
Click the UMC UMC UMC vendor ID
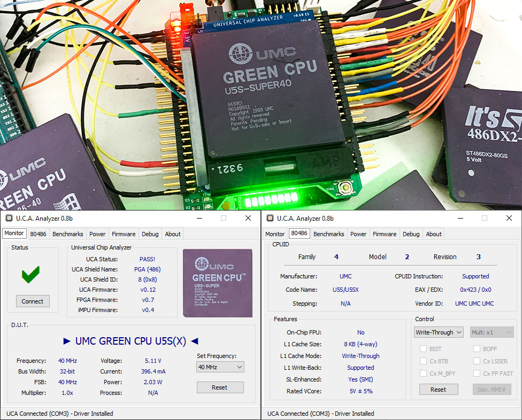click(474, 304)
